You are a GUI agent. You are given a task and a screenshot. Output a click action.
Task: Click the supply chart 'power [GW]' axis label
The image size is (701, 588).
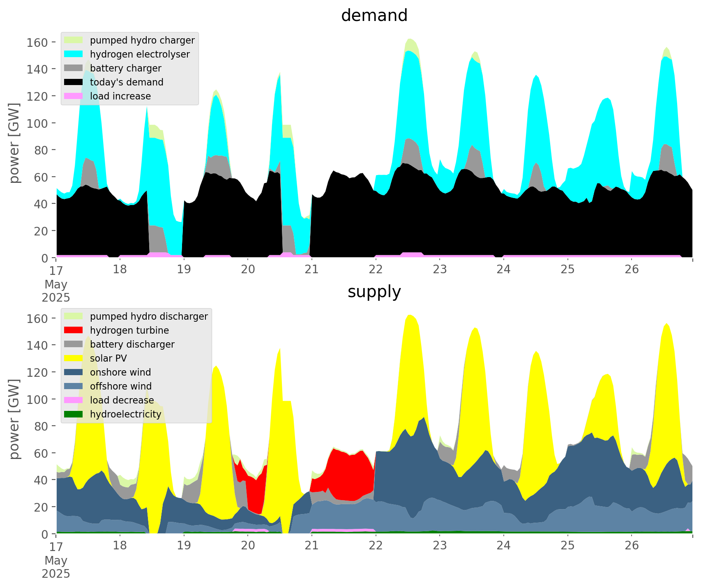point(15,420)
